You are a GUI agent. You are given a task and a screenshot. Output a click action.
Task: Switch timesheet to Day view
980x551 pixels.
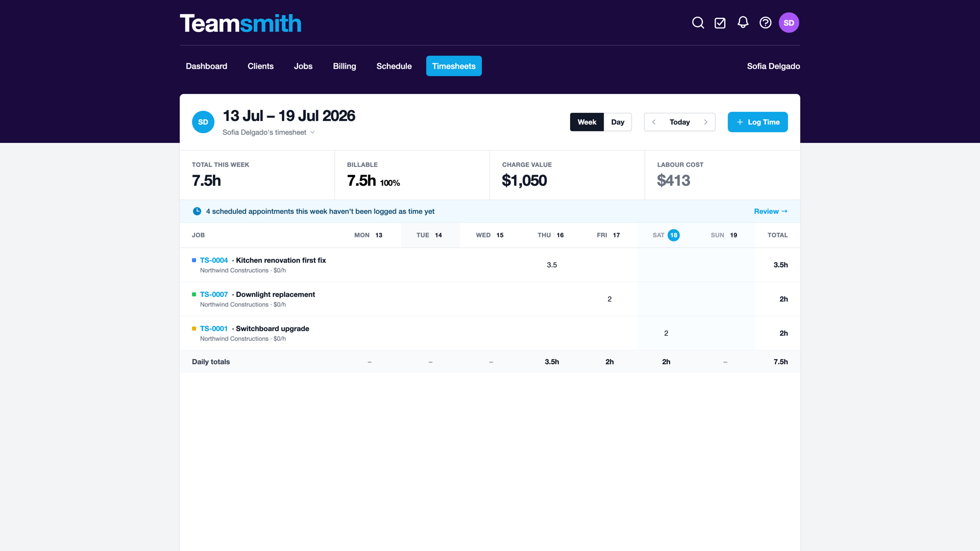click(618, 122)
